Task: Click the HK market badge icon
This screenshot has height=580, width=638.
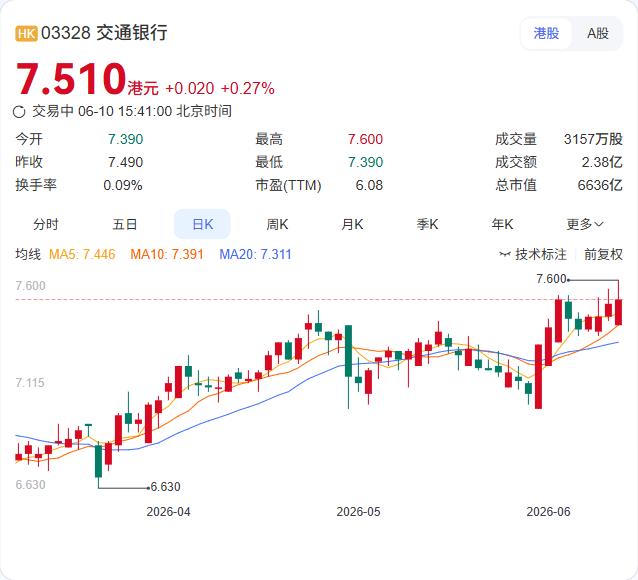Action: pyautogui.click(x=26, y=33)
